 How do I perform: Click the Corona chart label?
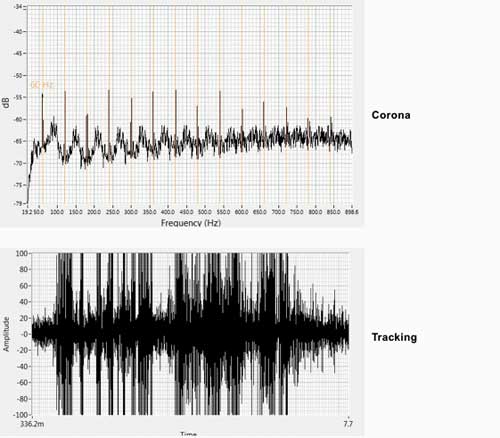click(391, 115)
